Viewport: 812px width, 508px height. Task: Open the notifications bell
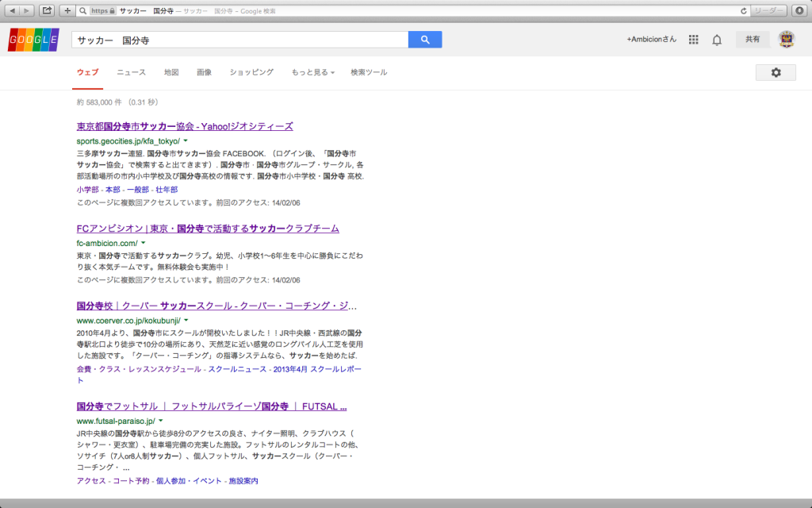(717, 40)
